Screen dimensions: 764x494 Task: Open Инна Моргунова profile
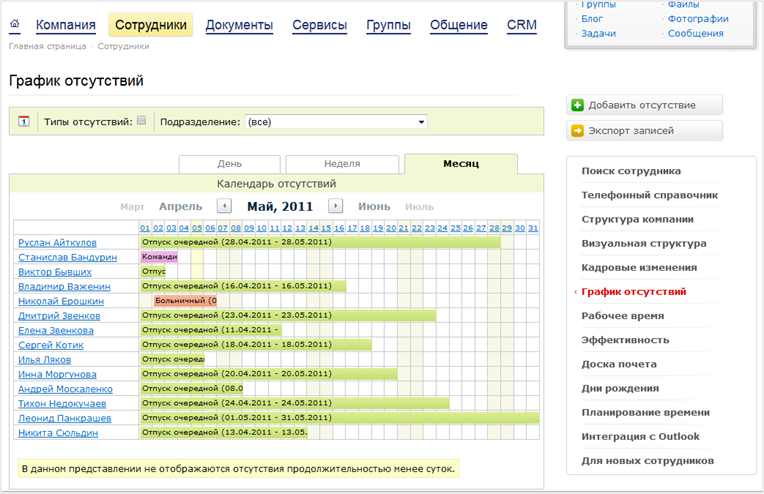pyautogui.click(x=57, y=374)
